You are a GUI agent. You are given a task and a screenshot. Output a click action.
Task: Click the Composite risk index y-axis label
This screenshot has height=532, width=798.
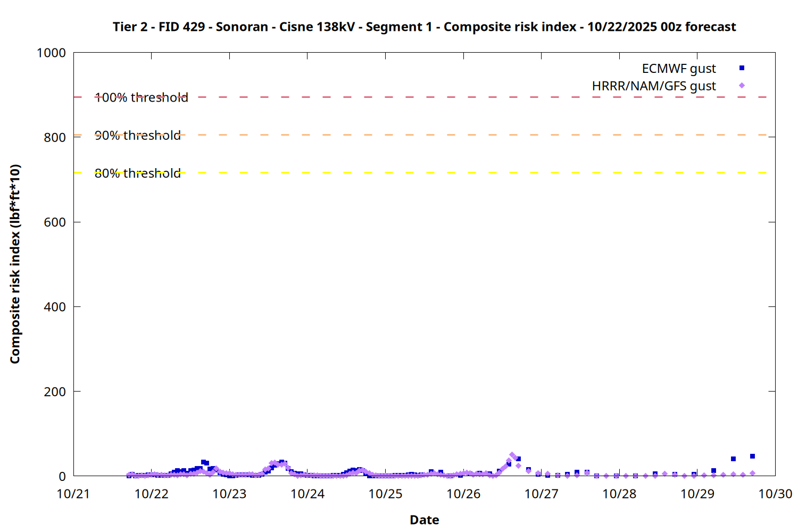pos(15,264)
